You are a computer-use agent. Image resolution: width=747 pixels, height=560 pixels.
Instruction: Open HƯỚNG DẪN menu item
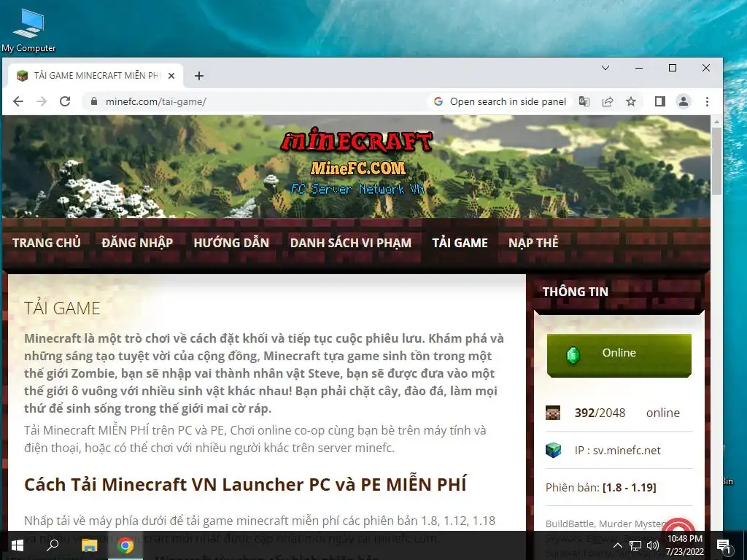coord(231,243)
